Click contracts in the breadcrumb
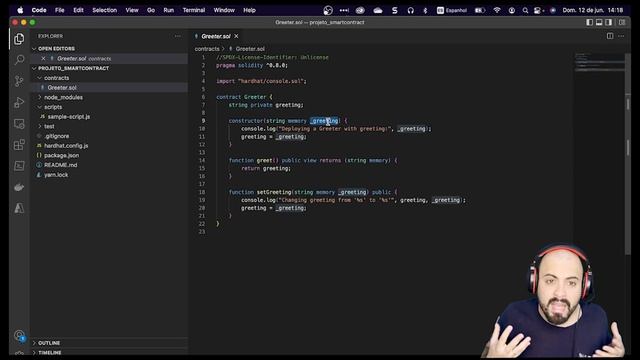 click(207, 49)
